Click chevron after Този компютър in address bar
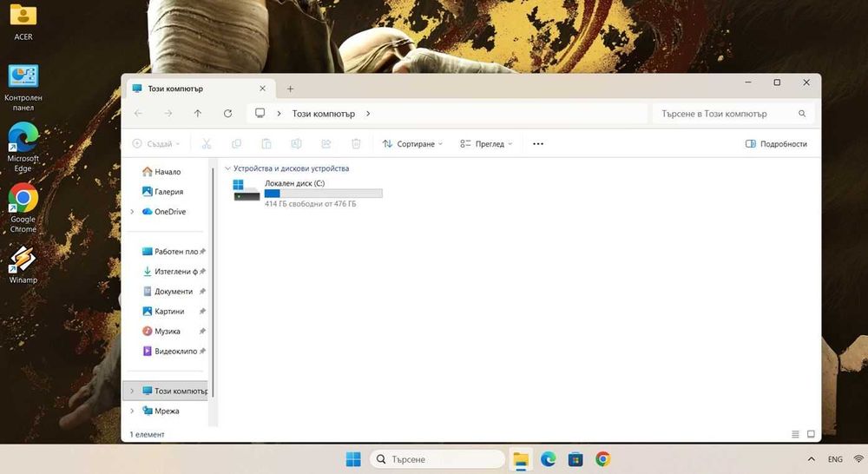This screenshot has width=868, height=474. coord(368,114)
